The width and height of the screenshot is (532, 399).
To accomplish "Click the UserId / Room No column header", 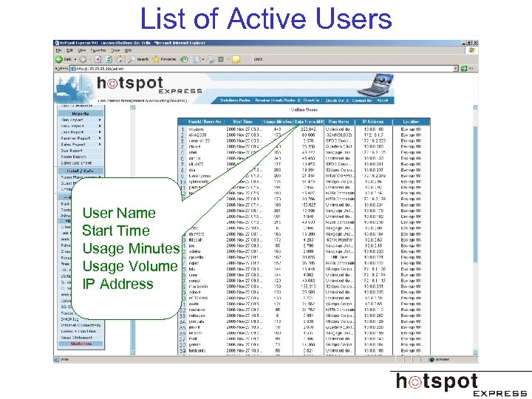I will (205, 121).
